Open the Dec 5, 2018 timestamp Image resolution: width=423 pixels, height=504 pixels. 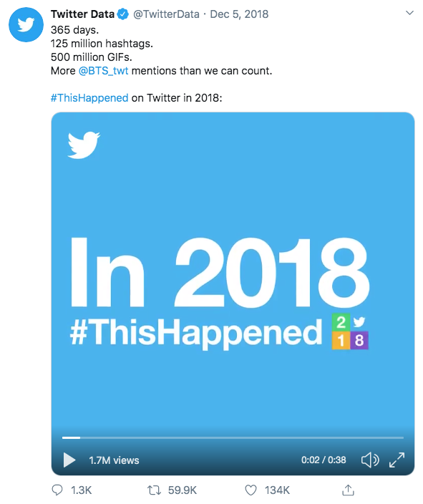coord(239,14)
